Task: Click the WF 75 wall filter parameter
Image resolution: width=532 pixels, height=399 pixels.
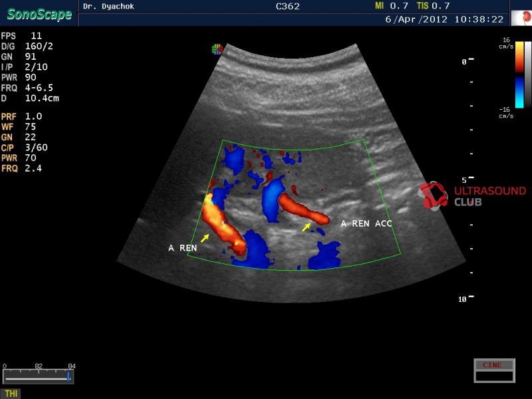Action: click(x=19, y=127)
